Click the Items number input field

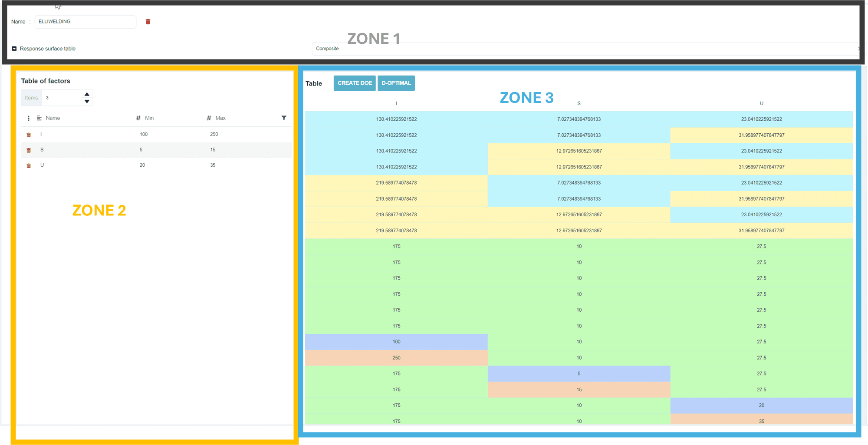tap(62, 98)
